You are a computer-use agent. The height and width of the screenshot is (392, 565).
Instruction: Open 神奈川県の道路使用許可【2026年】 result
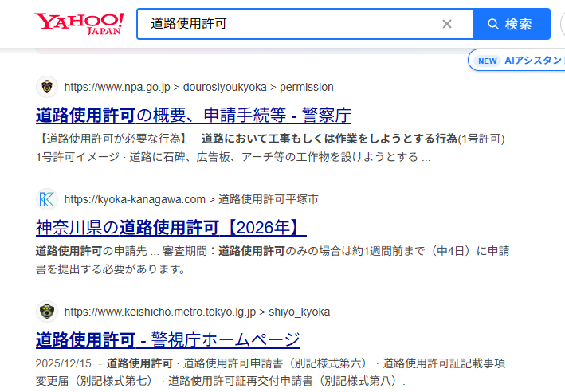(x=171, y=228)
